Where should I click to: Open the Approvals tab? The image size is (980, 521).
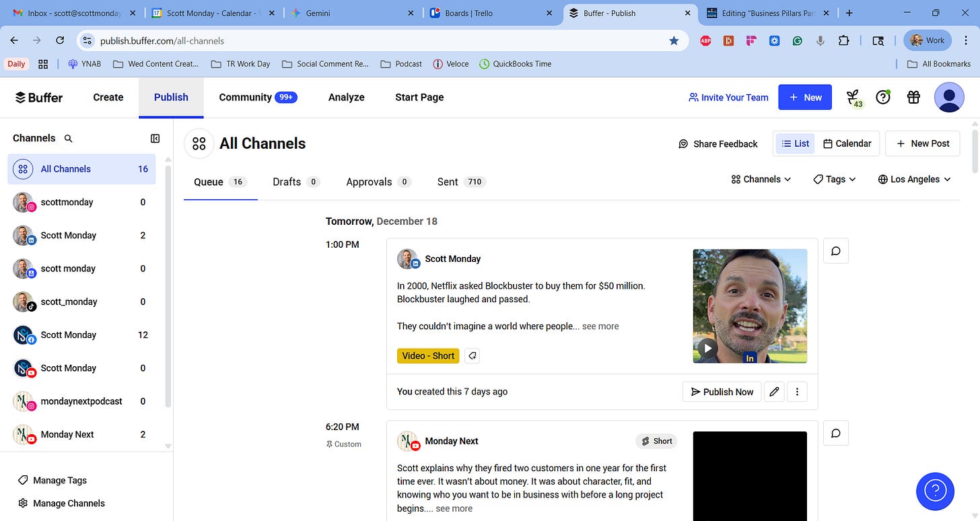[378, 182]
